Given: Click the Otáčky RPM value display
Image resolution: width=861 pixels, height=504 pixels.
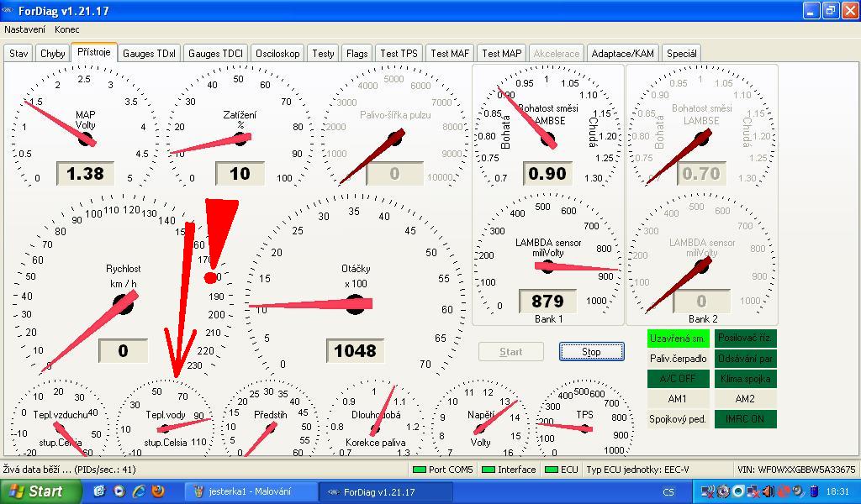Looking at the screenshot, I should point(355,350).
